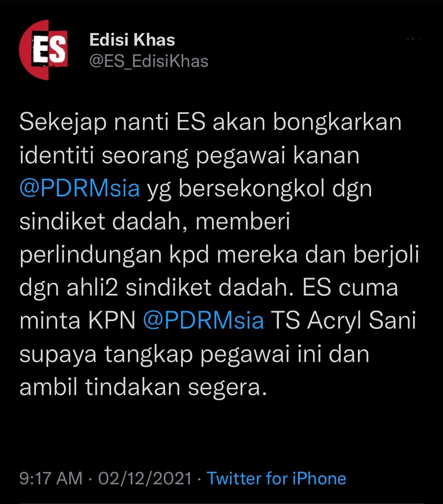Click the 9:17 AM timestamp
443x504 pixels.
51,478
